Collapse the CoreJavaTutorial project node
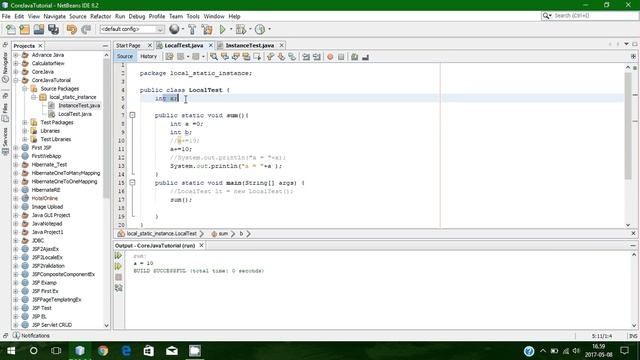640x360 pixels. coord(16,80)
